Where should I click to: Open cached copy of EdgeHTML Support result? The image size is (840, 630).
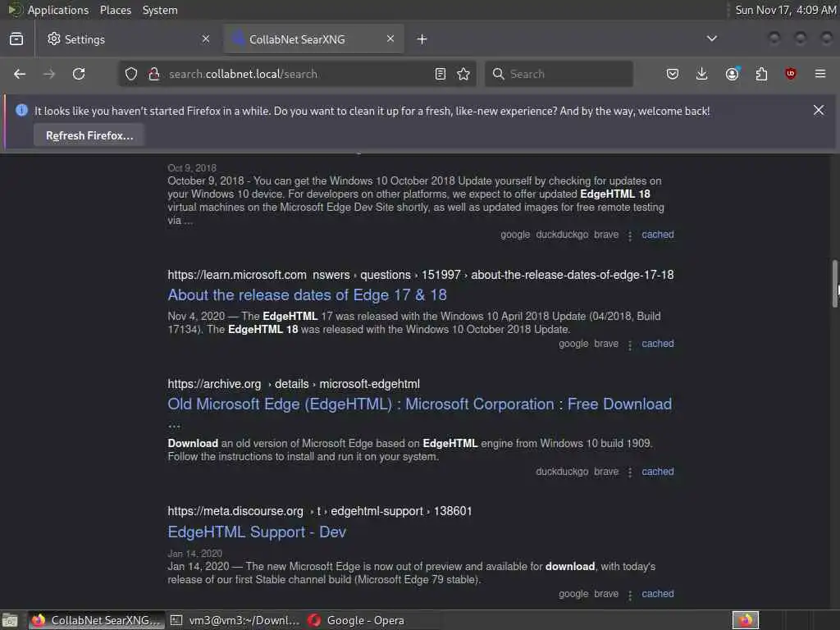point(657,594)
